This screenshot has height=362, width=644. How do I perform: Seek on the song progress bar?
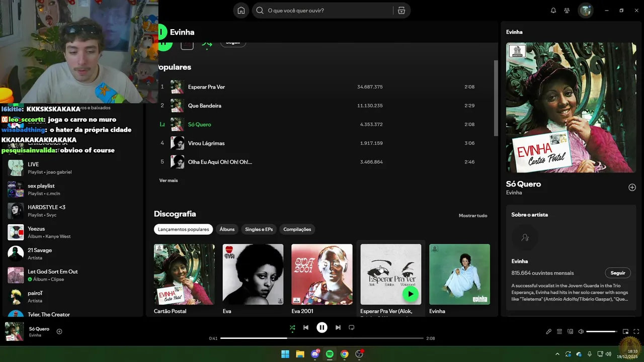(322, 338)
